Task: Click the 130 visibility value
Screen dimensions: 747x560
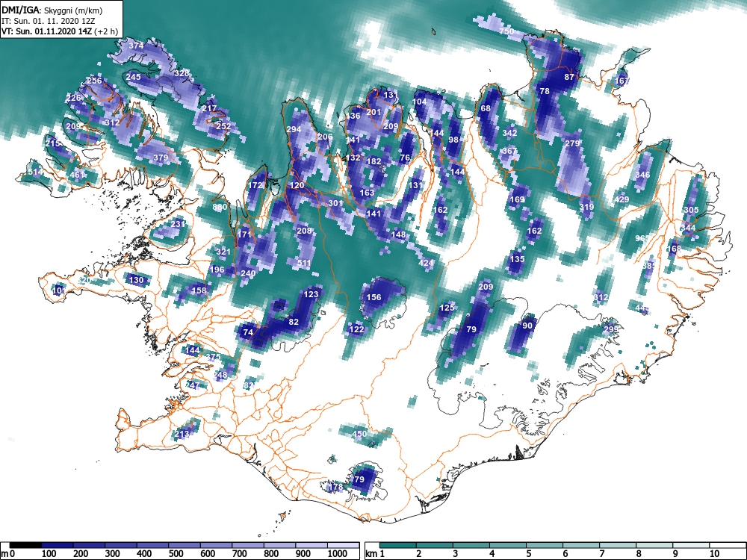Action: tap(136, 279)
